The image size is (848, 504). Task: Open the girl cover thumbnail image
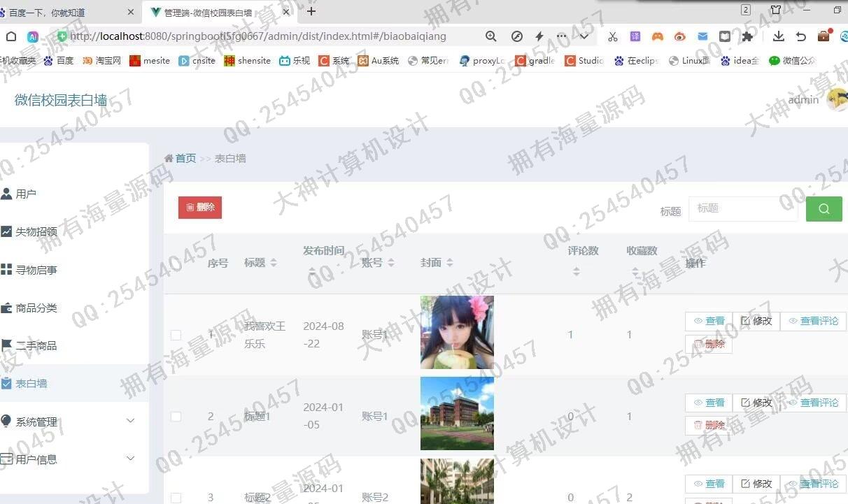pos(457,332)
